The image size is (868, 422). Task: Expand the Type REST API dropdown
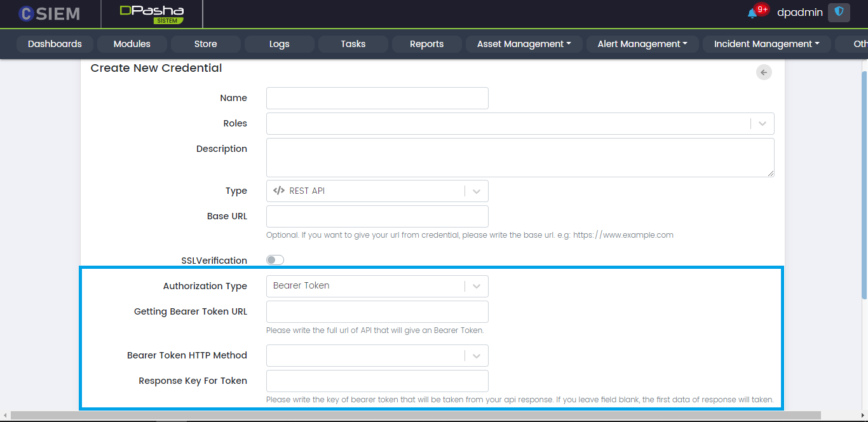(x=377, y=191)
